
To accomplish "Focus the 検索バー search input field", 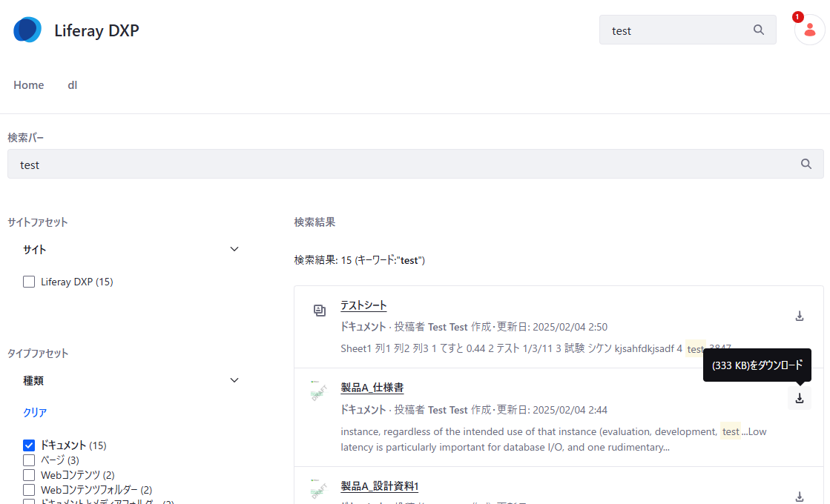I will click(x=401, y=165).
